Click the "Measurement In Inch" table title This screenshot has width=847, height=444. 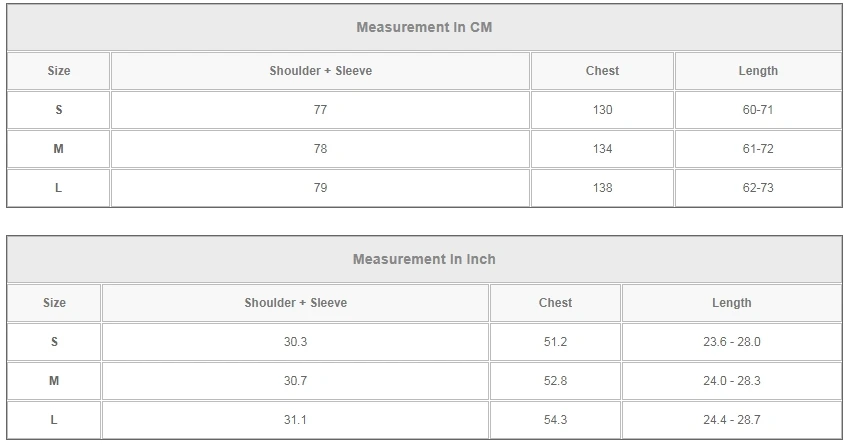(x=424, y=259)
